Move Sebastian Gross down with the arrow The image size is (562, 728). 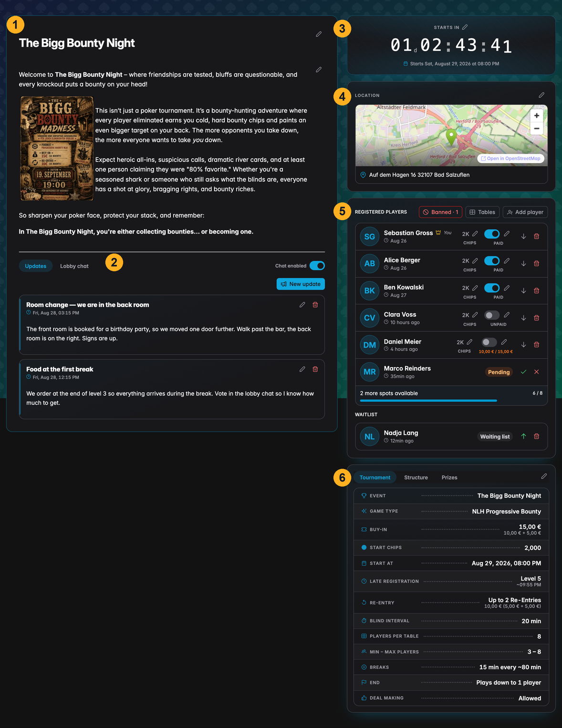(523, 236)
